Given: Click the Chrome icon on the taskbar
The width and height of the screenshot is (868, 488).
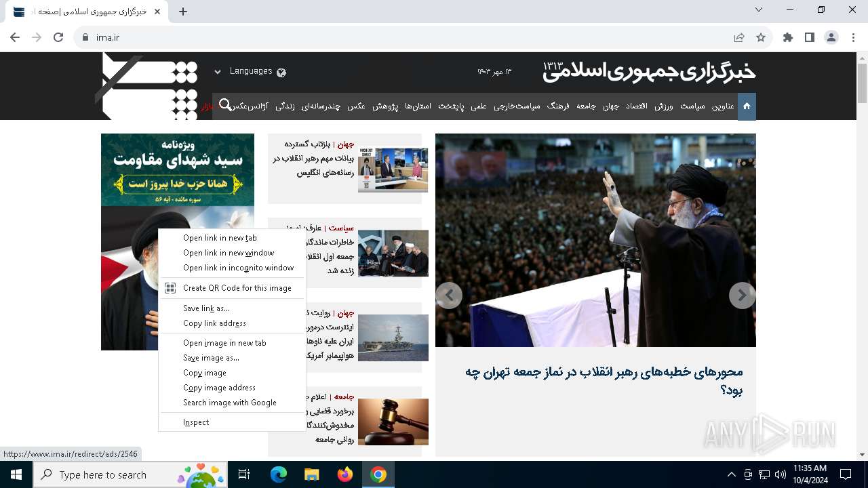Looking at the screenshot, I should pyautogui.click(x=378, y=474).
